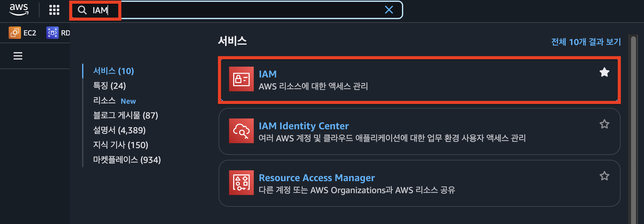Click the search magnifier icon
This screenshot has height=224, width=644.
tap(82, 10)
